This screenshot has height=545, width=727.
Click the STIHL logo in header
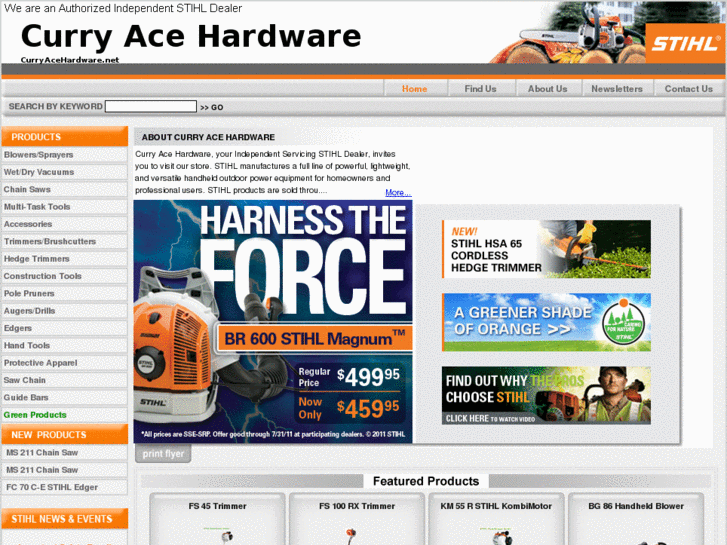(x=685, y=44)
